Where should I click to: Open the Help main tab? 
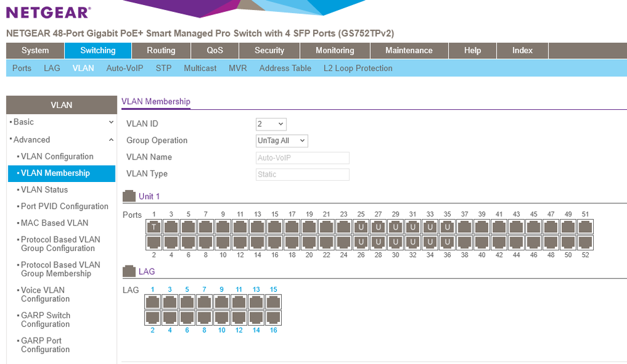click(x=473, y=50)
